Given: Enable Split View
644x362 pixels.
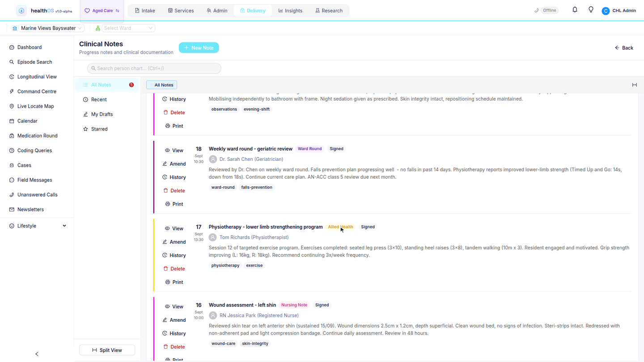Looking at the screenshot, I should click(107, 350).
